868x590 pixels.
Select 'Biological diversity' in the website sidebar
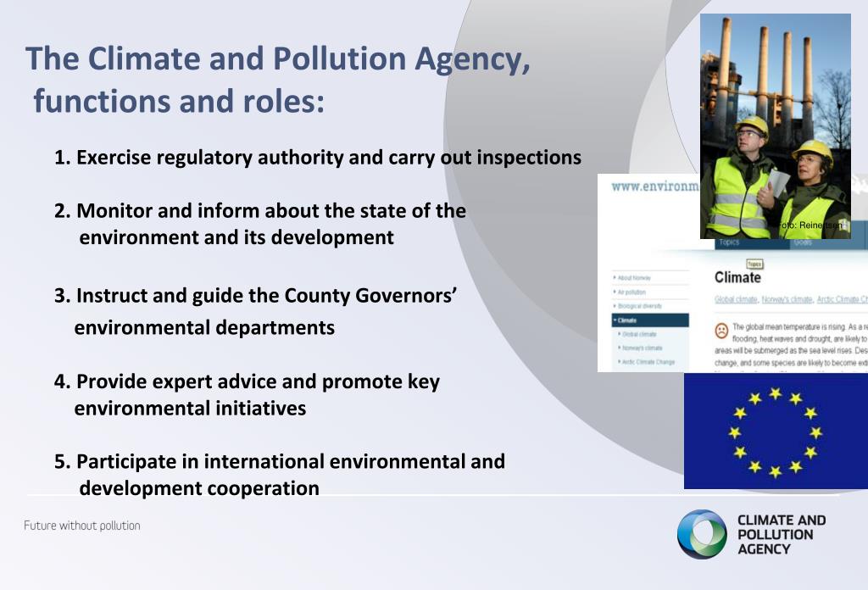coord(639,305)
